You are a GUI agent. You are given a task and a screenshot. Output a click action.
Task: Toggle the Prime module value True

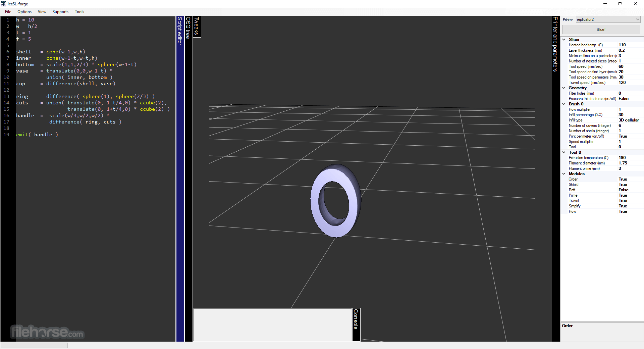pos(623,195)
